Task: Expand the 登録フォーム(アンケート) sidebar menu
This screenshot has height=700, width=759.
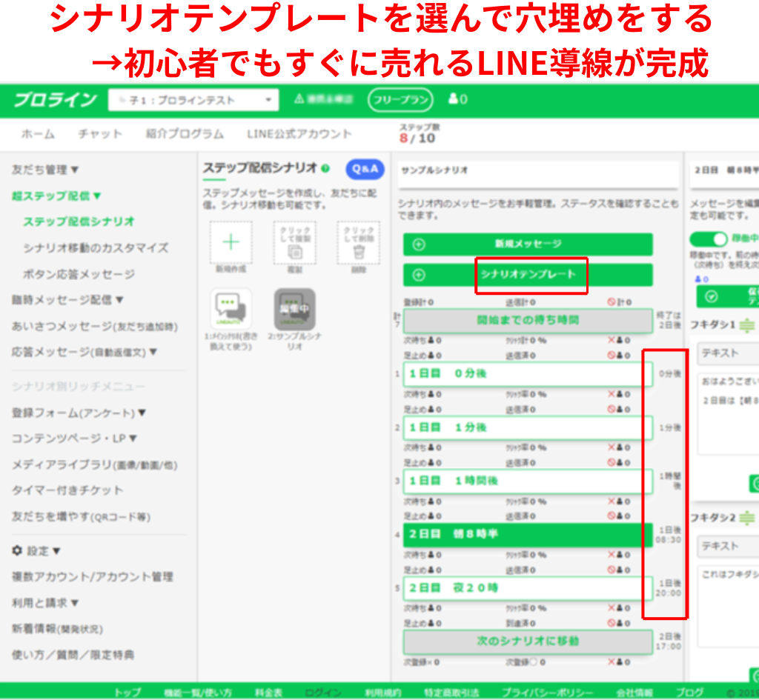Action: (x=79, y=413)
